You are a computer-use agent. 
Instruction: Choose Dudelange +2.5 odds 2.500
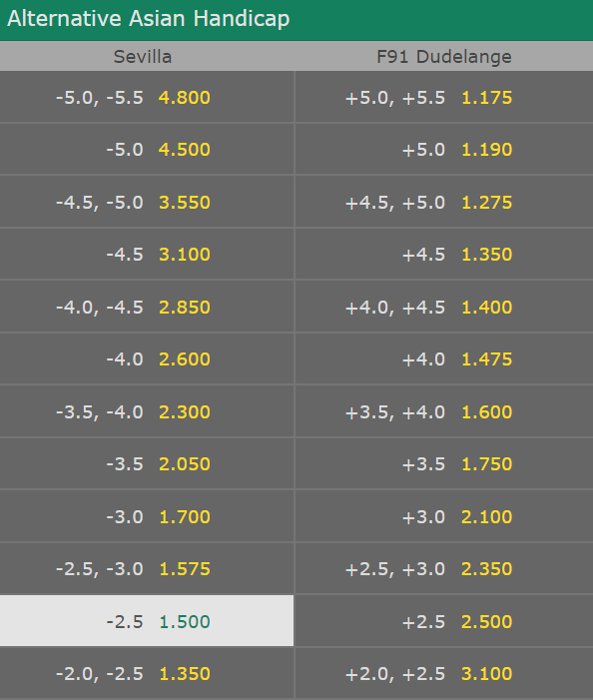pyautogui.click(x=444, y=620)
